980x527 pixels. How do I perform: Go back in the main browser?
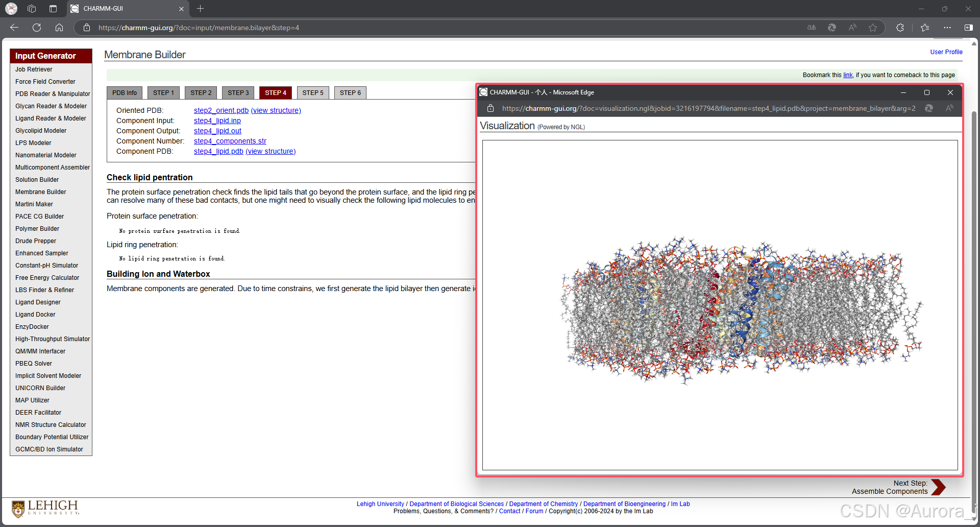coord(14,28)
